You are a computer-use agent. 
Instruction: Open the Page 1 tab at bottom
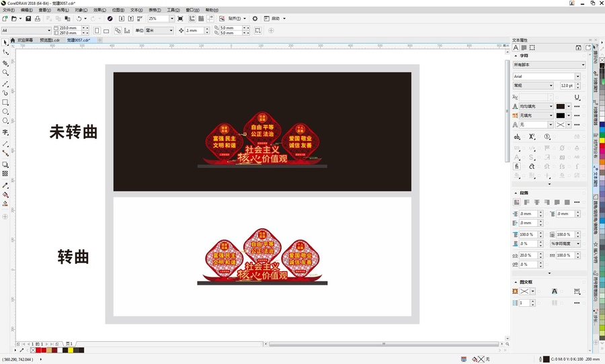(x=69, y=344)
